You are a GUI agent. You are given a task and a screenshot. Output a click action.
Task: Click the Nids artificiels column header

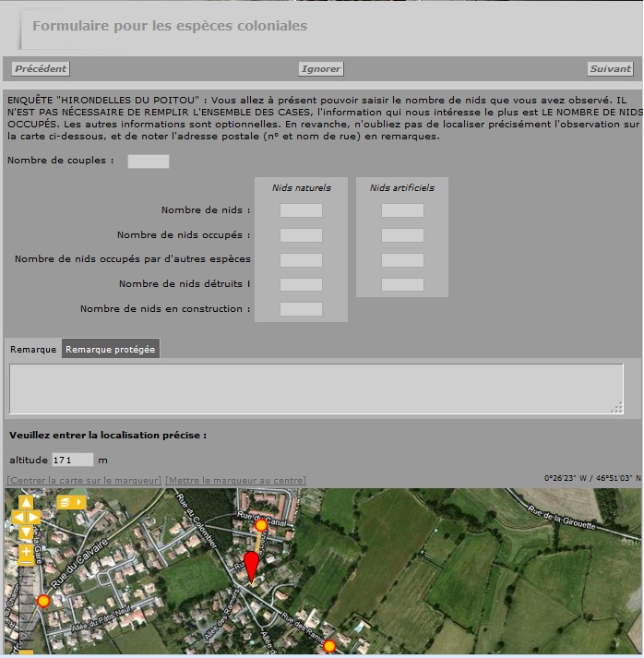[402, 187]
